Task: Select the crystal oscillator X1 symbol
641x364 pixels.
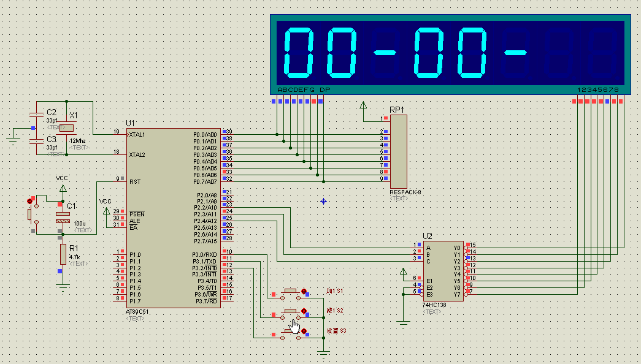Action: click(66, 128)
